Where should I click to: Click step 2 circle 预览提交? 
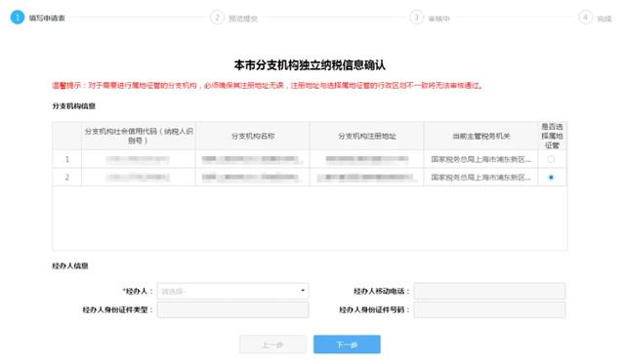(x=217, y=18)
